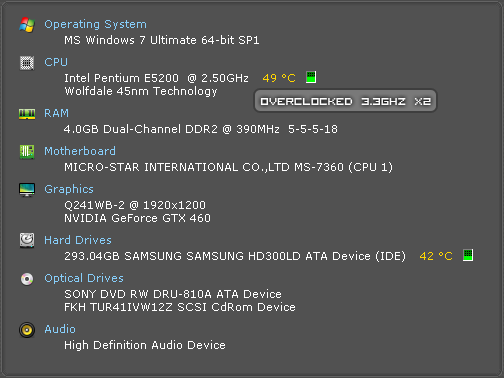
Task: Click the green Motherboard icon
Action: coord(27,152)
